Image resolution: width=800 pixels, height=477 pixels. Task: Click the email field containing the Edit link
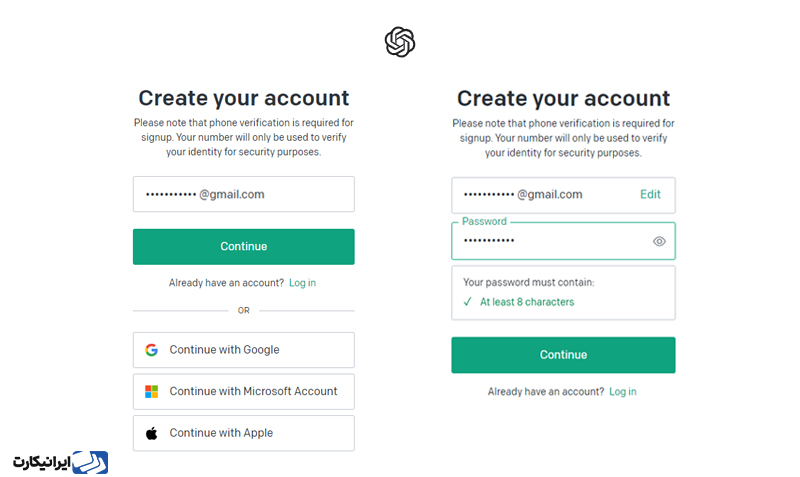click(x=540, y=195)
